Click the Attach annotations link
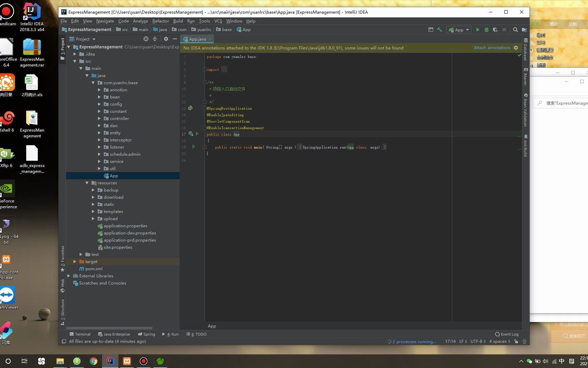 492,48
